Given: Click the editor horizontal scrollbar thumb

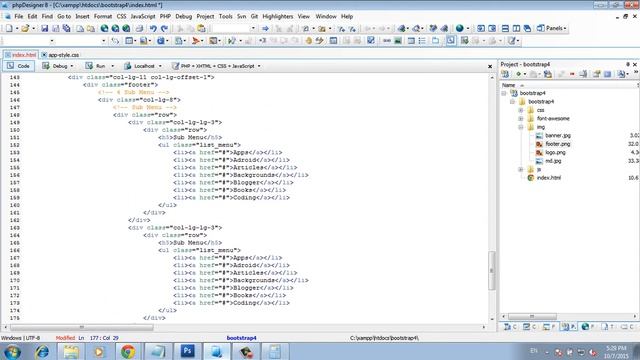Looking at the screenshot, I should tap(82, 327).
